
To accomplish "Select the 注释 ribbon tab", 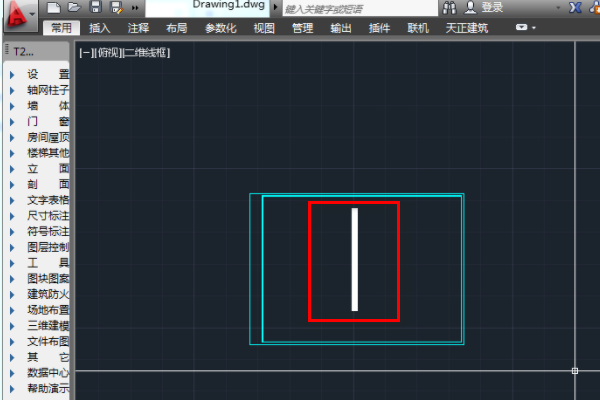I will pyautogui.click(x=138, y=28).
